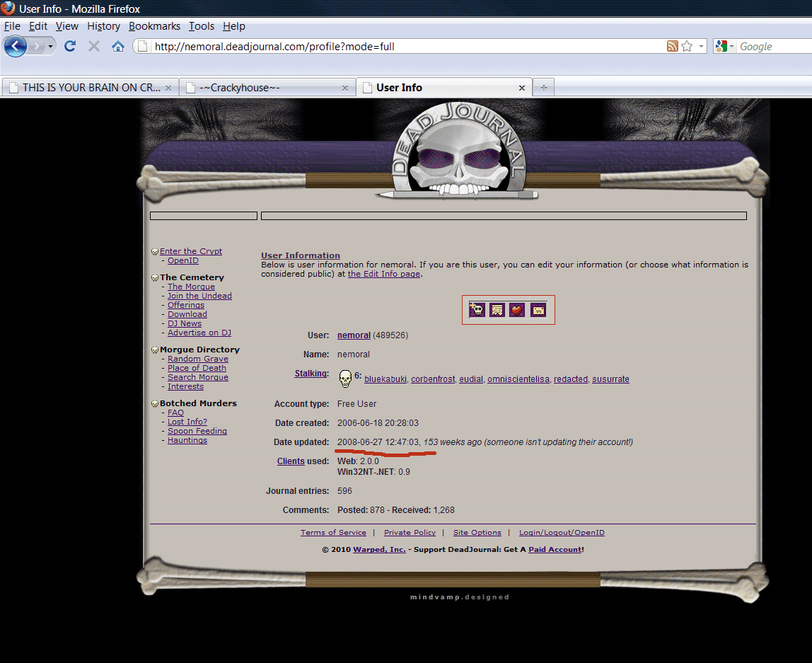Open the back/forward history dropdown arrow
Screen dimensions: 812x663
[50, 47]
